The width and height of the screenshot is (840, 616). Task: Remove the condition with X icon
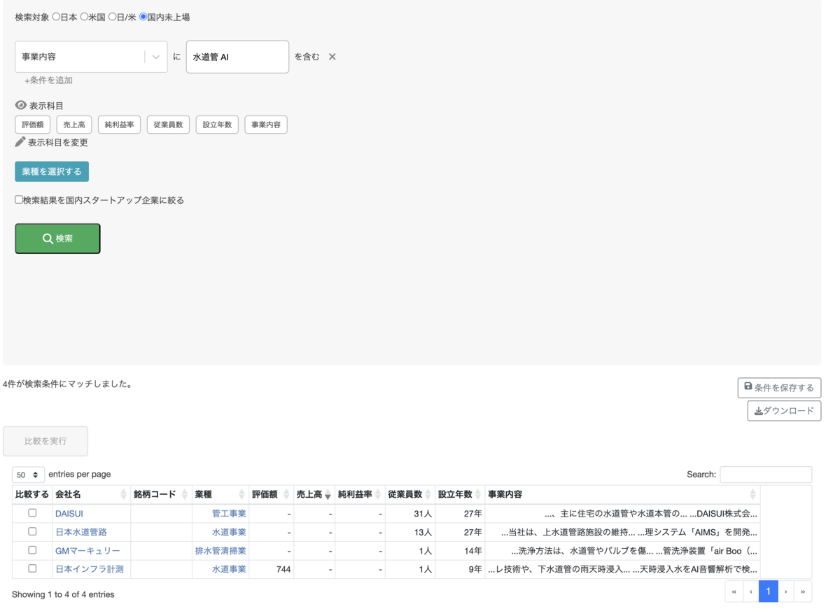point(332,57)
